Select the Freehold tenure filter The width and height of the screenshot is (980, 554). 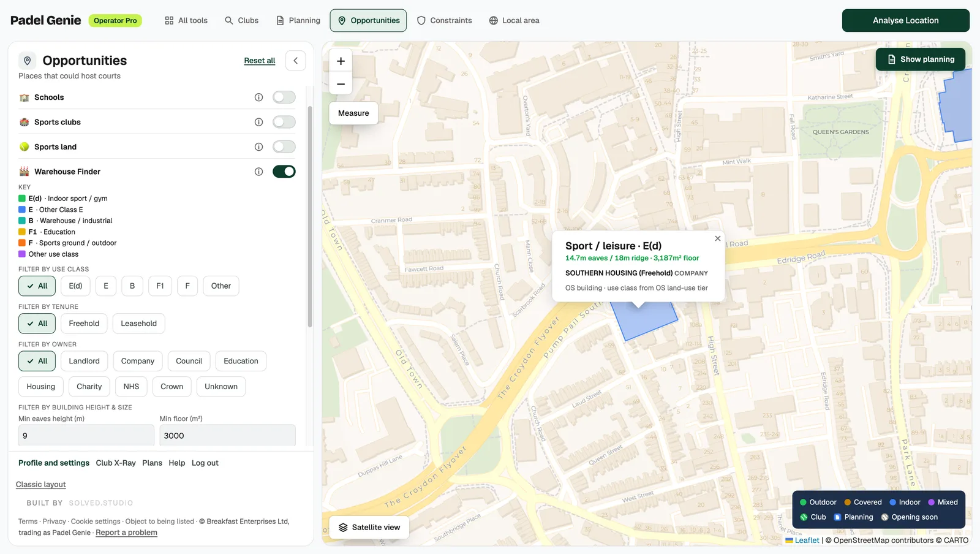84,324
